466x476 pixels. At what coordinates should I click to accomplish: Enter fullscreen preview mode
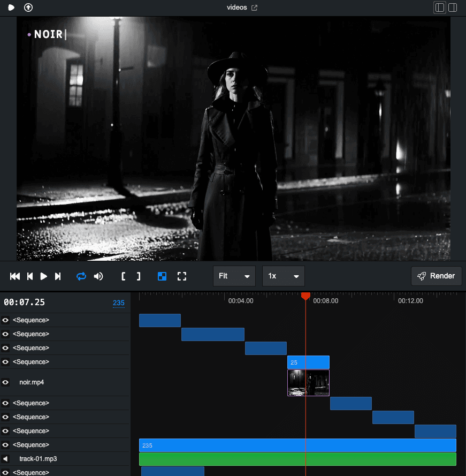click(182, 276)
